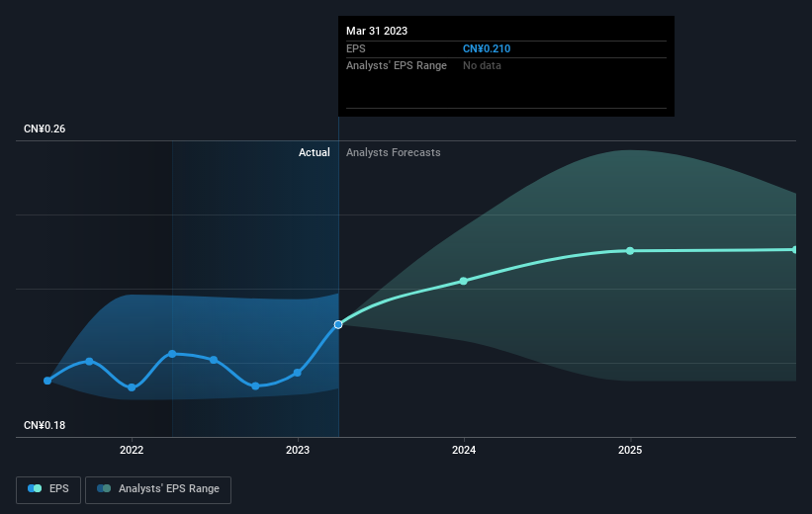Click the 2022 x-axis label
This screenshot has height=514, width=812.
point(132,450)
